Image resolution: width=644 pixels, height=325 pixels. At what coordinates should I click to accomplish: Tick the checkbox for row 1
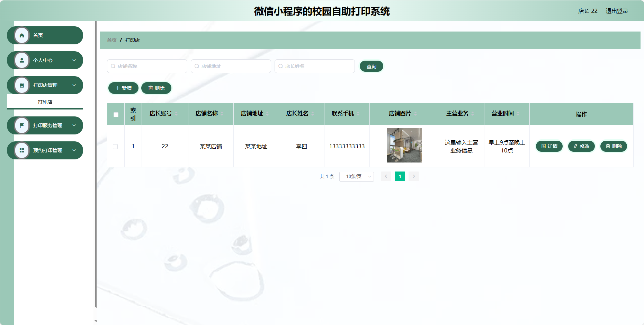point(115,147)
